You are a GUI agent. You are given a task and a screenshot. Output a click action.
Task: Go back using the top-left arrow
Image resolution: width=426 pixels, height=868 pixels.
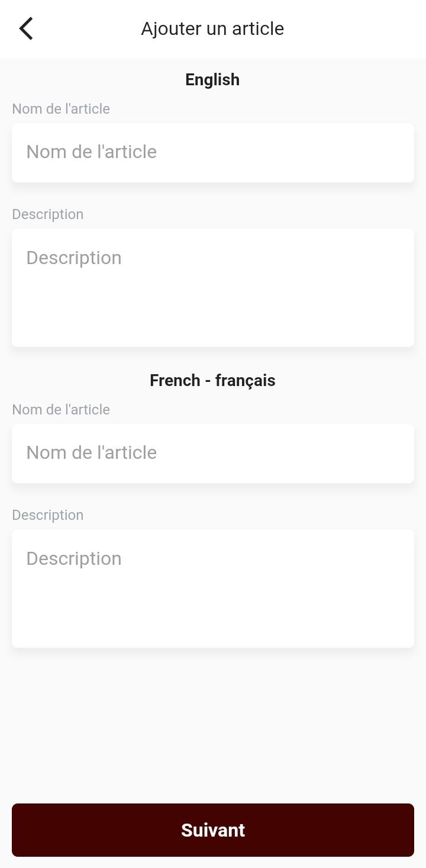[x=26, y=28]
